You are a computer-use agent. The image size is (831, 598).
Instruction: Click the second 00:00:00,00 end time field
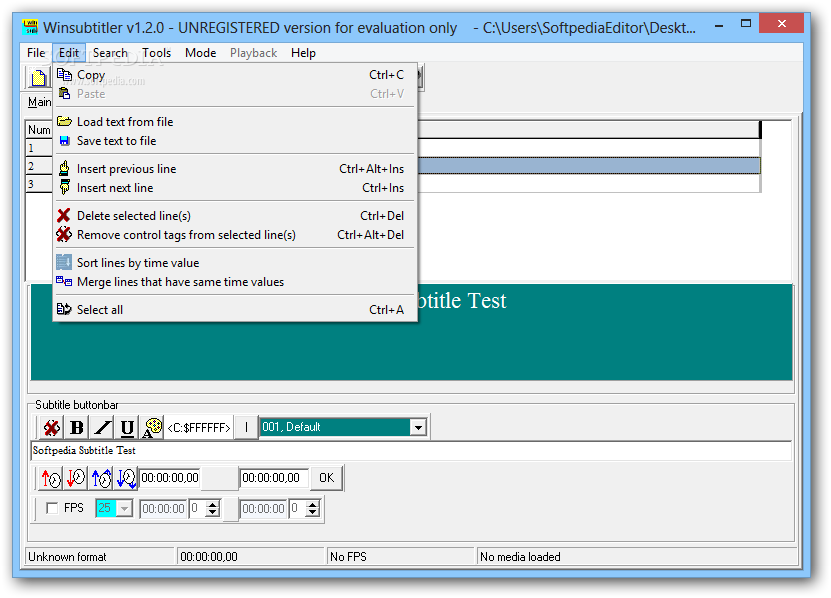coord(274,478)
